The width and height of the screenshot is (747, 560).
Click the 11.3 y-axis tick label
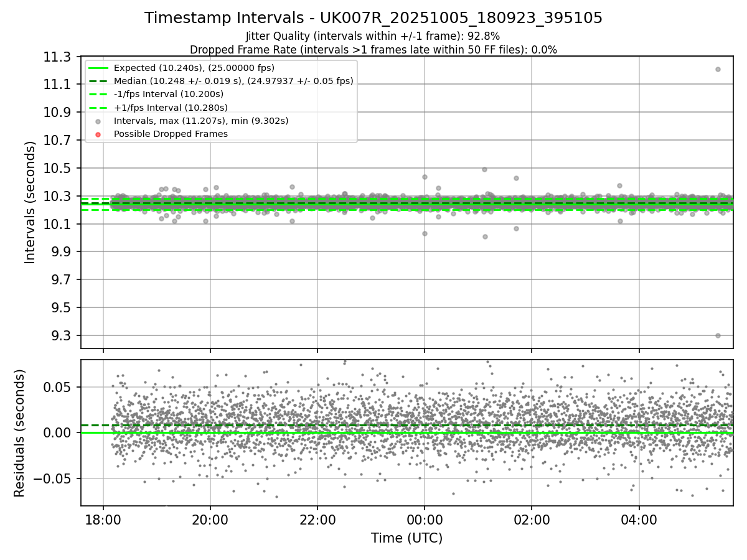59,57
